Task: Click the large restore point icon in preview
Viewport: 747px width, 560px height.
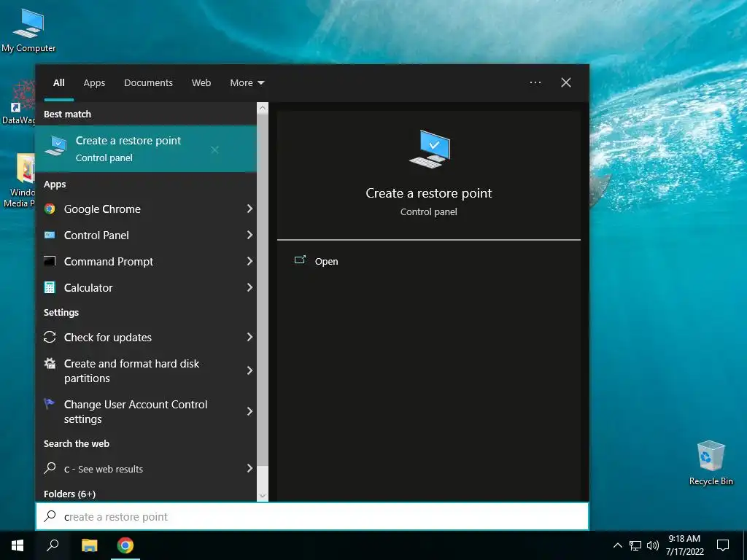Action: [429, 149]
